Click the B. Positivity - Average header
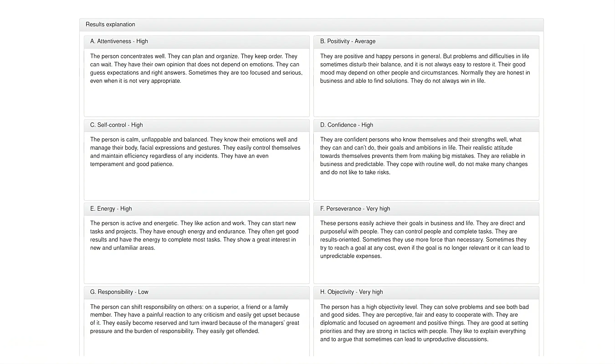This screenshot has height=364, width=615. (x=348, y=41)
